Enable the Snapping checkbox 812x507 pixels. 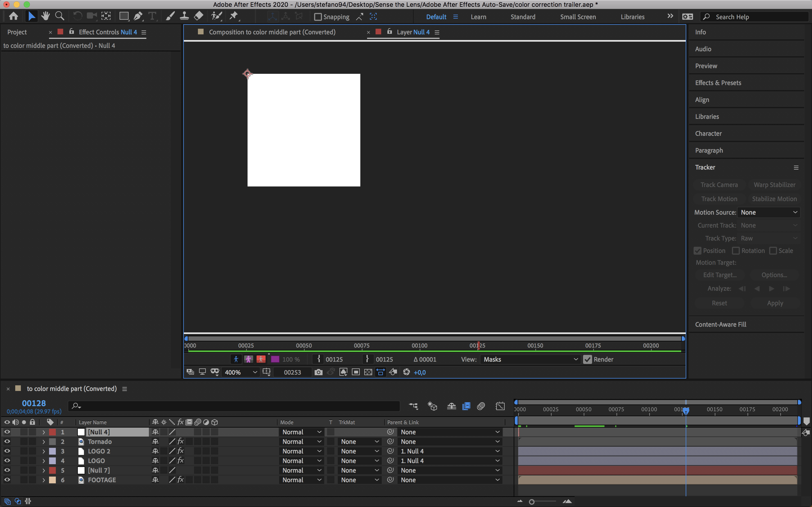pyautogui.click(x=318, y=17)
